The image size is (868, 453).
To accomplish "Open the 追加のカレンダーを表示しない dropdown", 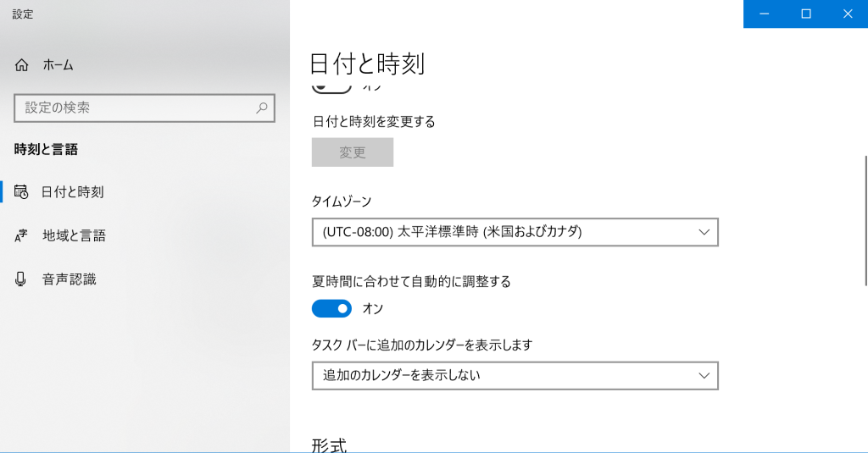I will point(515,376).
